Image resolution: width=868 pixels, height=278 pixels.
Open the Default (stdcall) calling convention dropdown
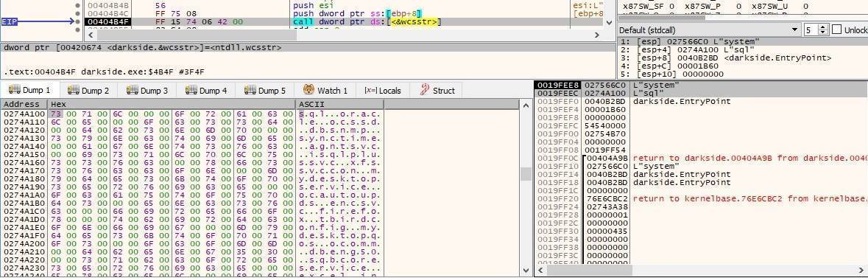(x=710, y=30)
